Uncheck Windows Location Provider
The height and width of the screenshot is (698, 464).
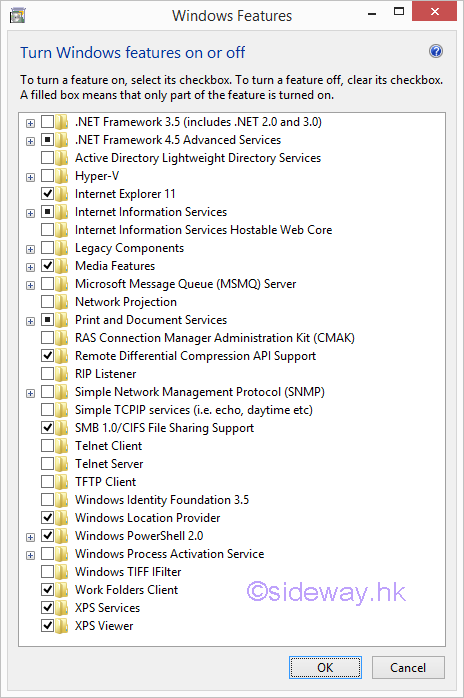tap(47, 517)
